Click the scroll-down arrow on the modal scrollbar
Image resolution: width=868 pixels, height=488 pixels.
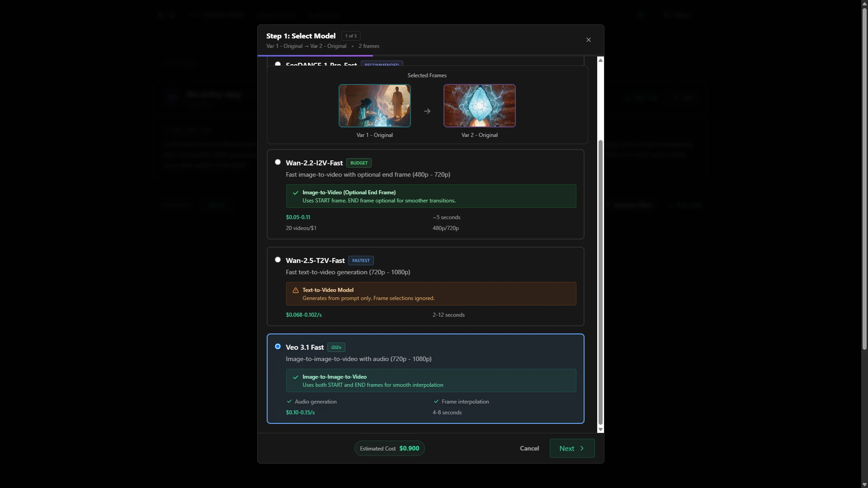pos(600,429)
